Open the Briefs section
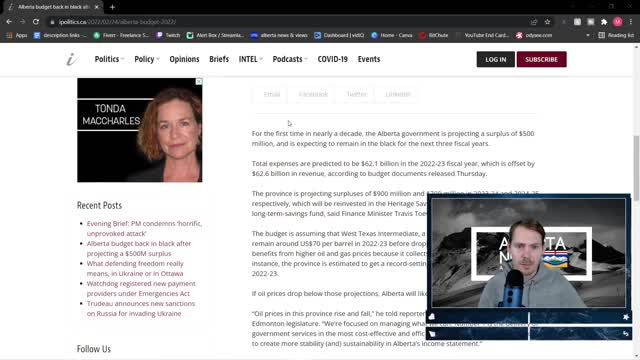This screenshot has width=640, height=360. (219, 59)
